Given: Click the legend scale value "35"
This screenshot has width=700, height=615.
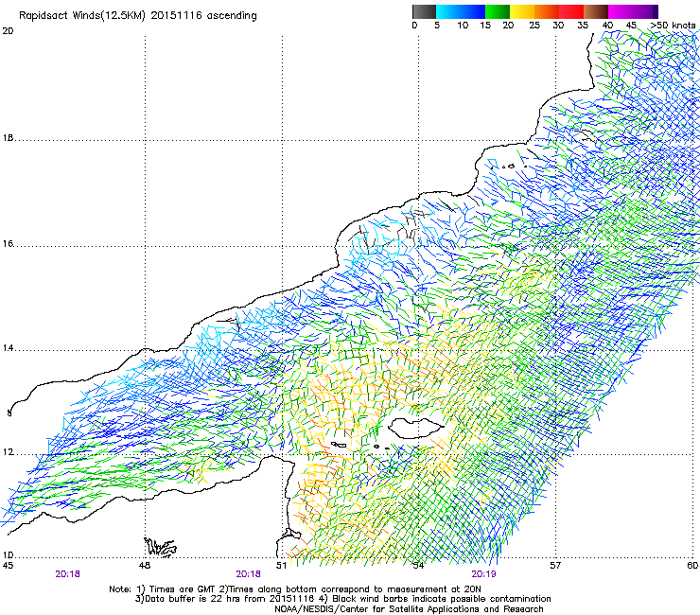Looking at the screenshot, I should pyautogui.click(x=583, y=26).
